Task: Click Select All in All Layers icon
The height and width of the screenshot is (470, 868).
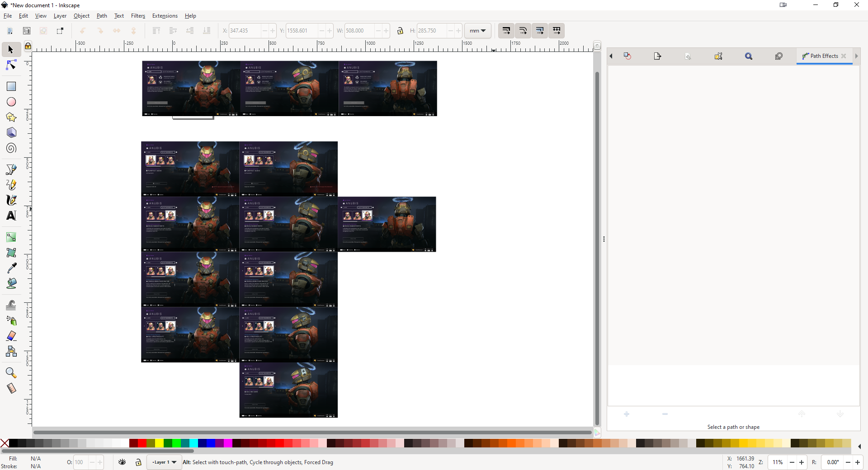Action: coord(27,31)
